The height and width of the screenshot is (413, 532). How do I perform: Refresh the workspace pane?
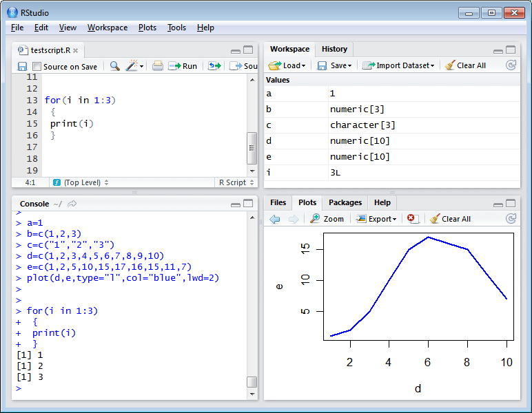pos(511,65)
